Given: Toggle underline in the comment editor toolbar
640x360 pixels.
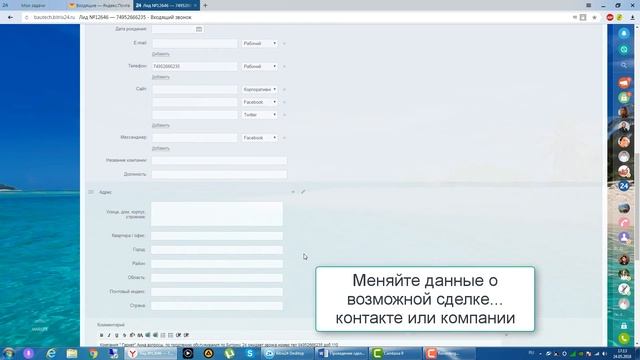Looking at the screenshot, I should click(x=117, y=335).
